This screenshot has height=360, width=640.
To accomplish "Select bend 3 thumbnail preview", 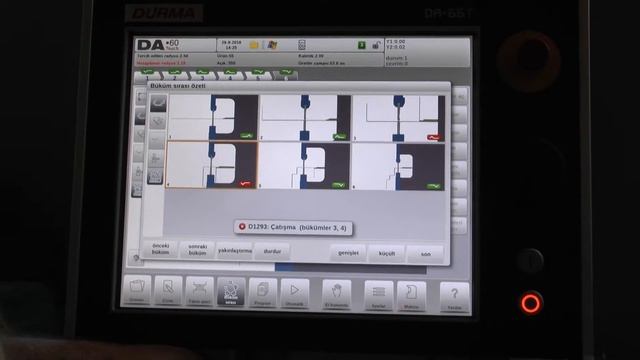I will click(398, 119).
